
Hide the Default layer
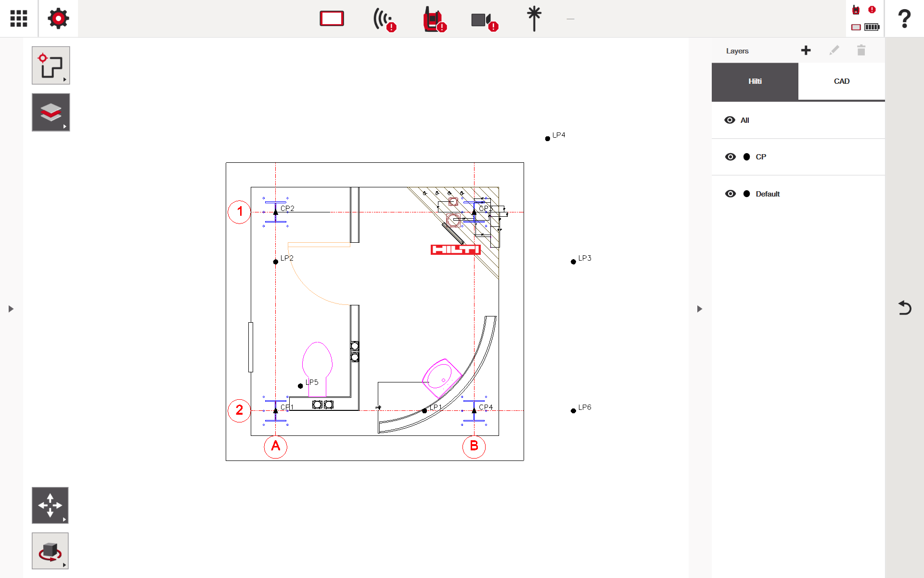point(730,194)
